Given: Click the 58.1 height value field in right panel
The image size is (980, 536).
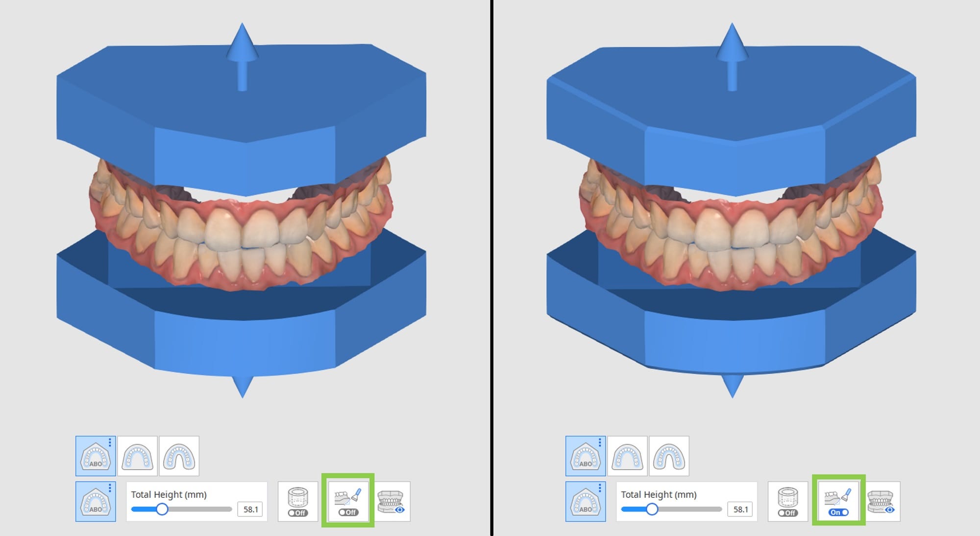Looking at the screenshot, I should click(740, 510).
